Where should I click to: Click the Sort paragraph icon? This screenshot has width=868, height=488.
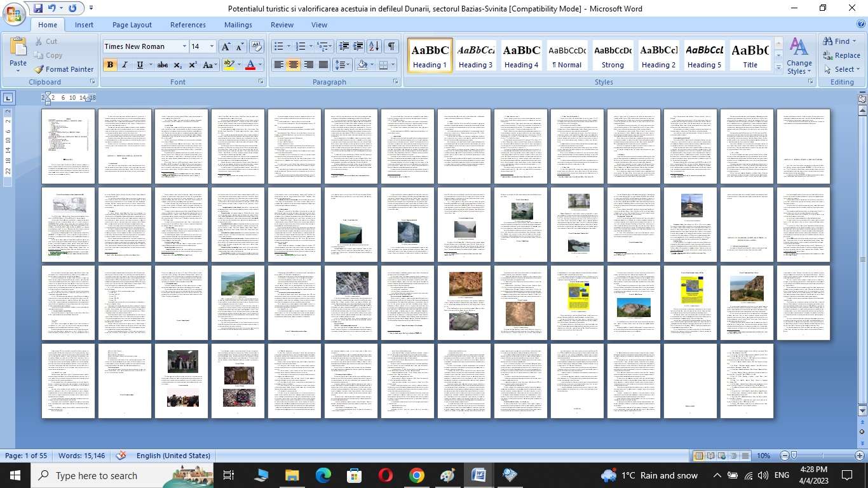pos(374,46)
